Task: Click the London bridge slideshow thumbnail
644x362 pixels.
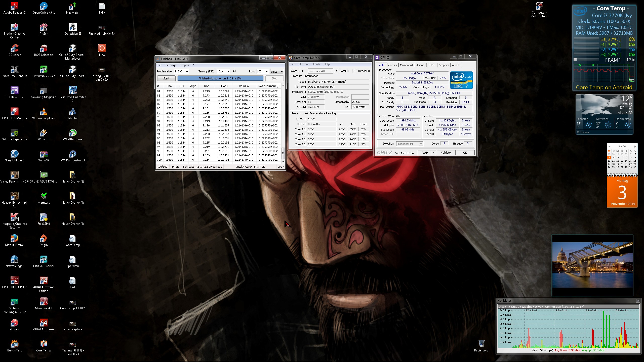Action: pyautogui.click(x=592, y=265)
